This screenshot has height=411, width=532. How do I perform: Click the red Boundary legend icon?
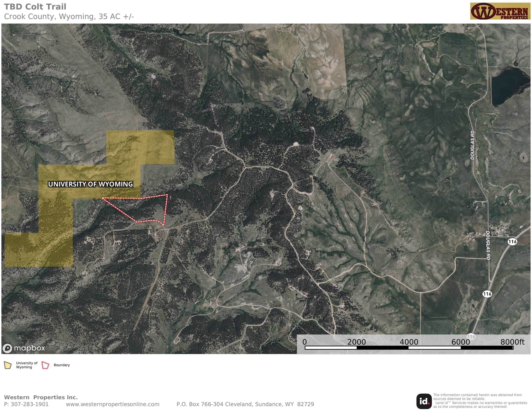pyautogui.click(x=45, y=365)
